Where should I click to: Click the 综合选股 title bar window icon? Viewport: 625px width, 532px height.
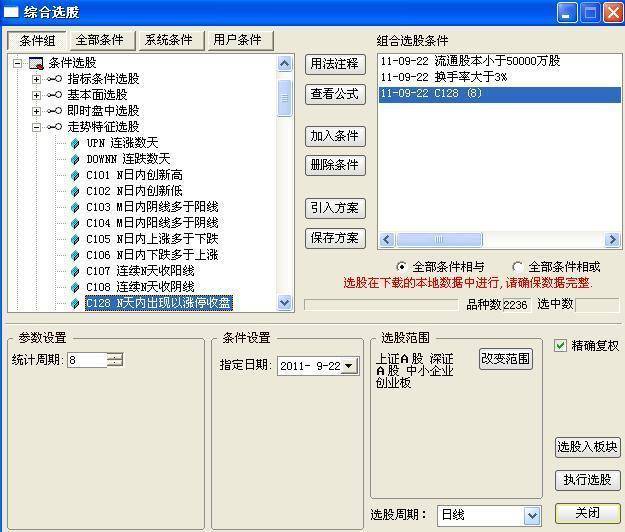click(11, 12)
